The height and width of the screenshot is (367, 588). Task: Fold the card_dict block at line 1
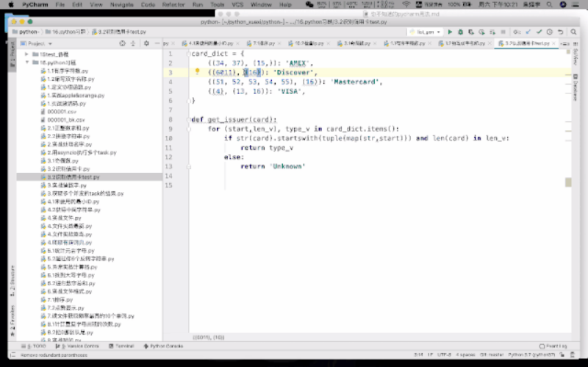pyautogui.click(x=189, y=54)
